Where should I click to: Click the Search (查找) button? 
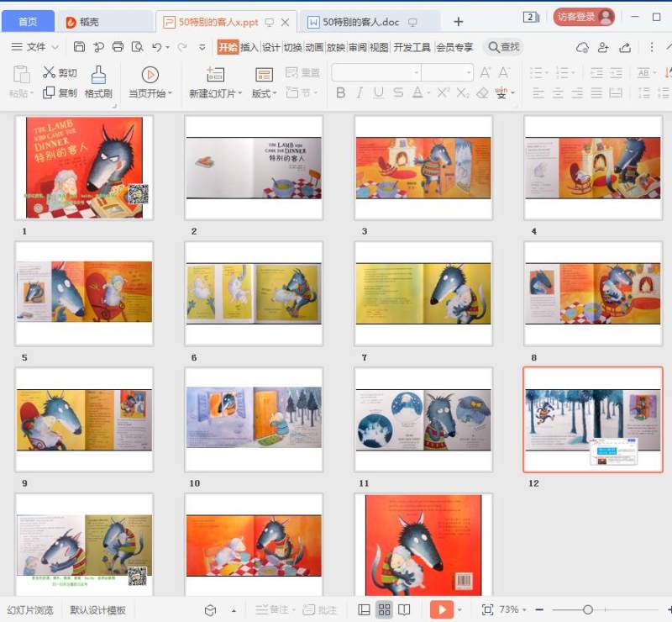coord(504,47)
